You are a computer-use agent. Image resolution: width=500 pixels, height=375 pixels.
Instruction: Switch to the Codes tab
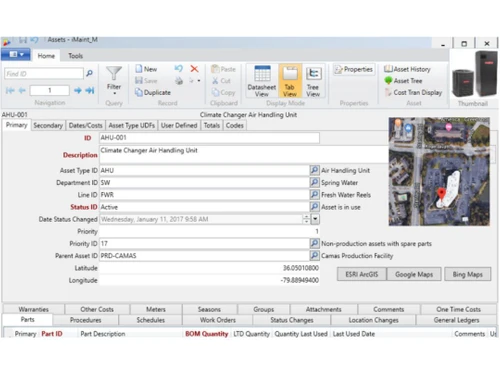pyautogui.click(x=234, y=125)
